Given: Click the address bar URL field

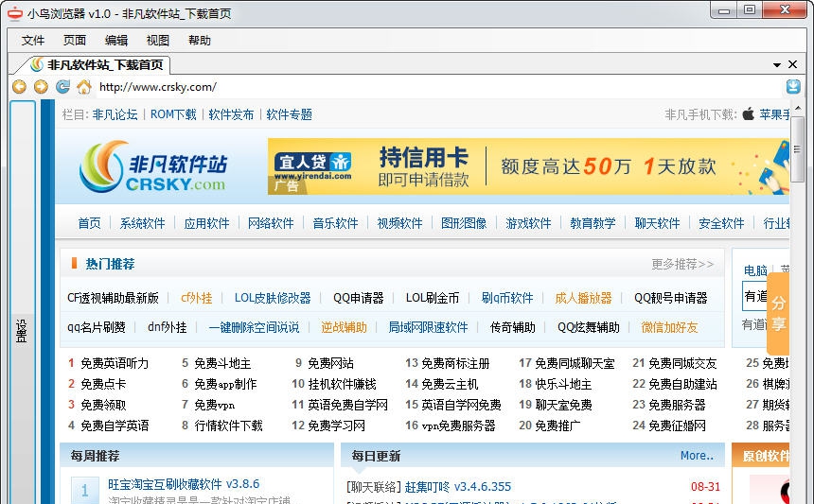Looking at the screenshot, I should coord(435,87).
